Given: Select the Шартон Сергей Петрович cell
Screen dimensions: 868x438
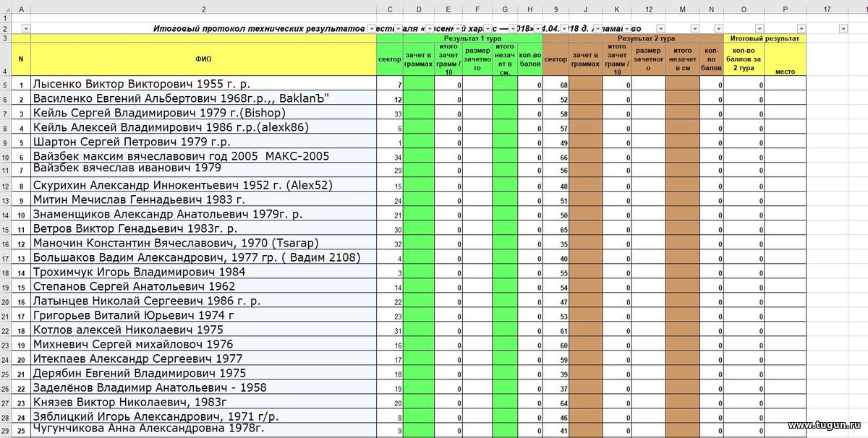Looking at the screenshot, I should (204, 142).
